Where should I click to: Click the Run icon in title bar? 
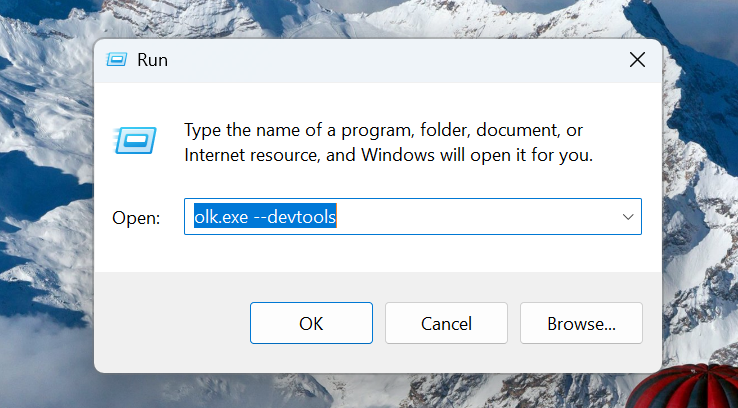[117, 60]
